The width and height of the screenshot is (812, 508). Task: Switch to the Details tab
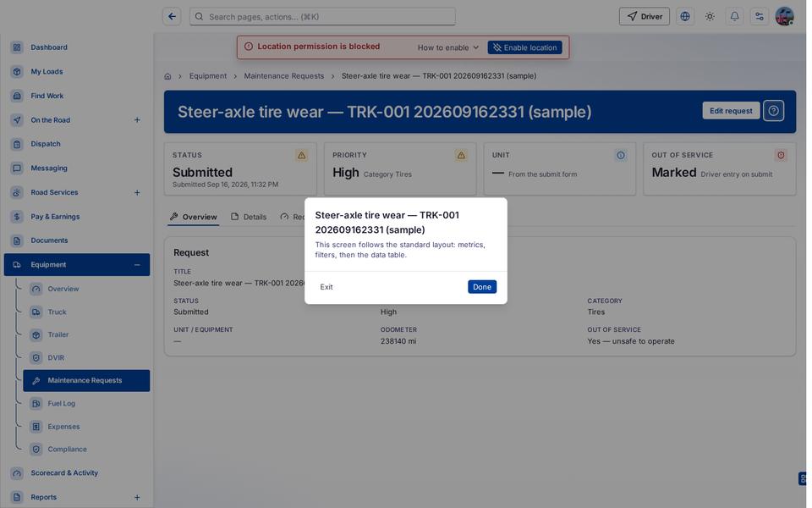tap(249, 218)
